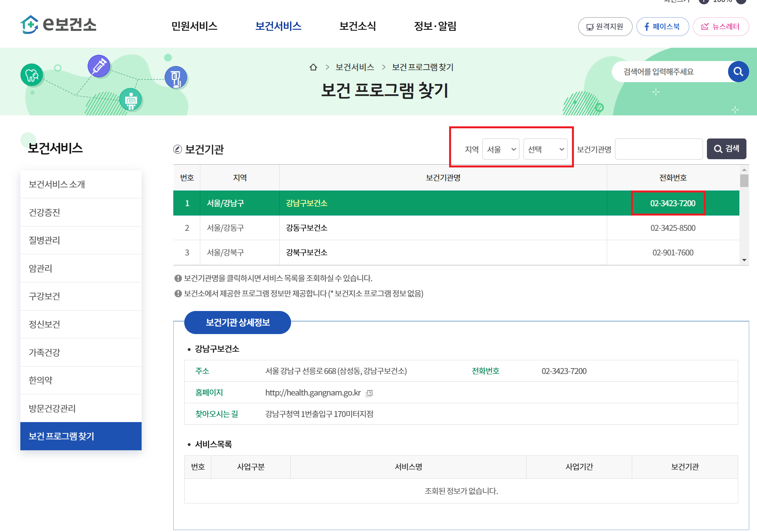Click the e보건소 logo
This screenshot has width=757, height=532.
pos(59,25)
